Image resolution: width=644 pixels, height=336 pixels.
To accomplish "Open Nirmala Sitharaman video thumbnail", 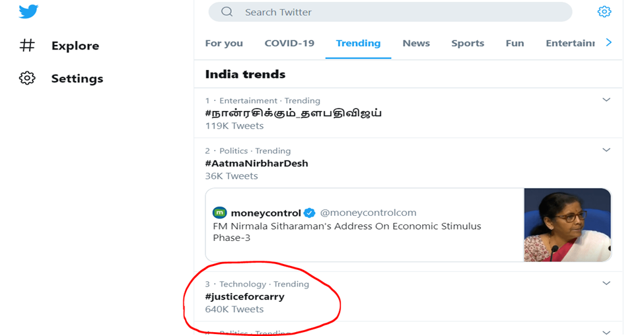I will 567,225.
